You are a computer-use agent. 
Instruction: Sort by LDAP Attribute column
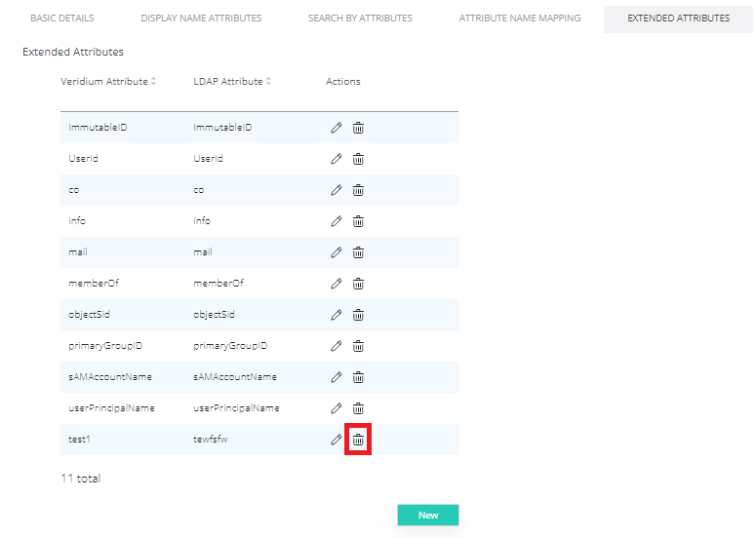(x=232, y=82)
